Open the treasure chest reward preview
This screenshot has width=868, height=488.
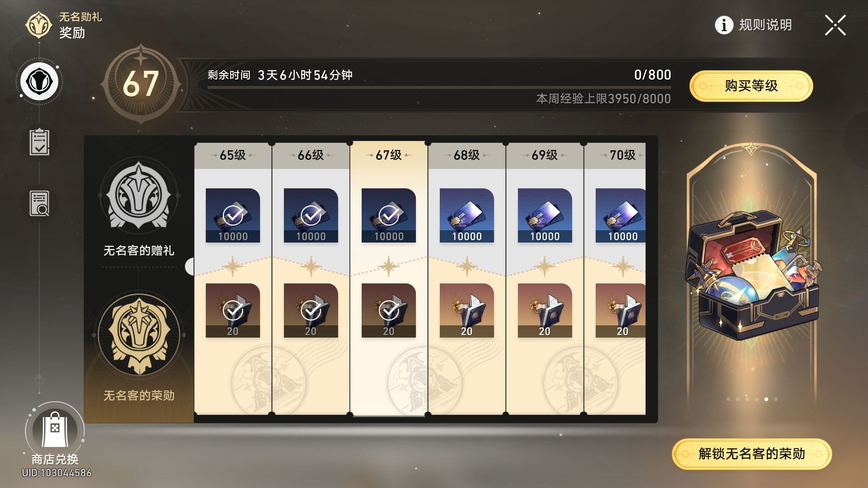pos(752,275)
